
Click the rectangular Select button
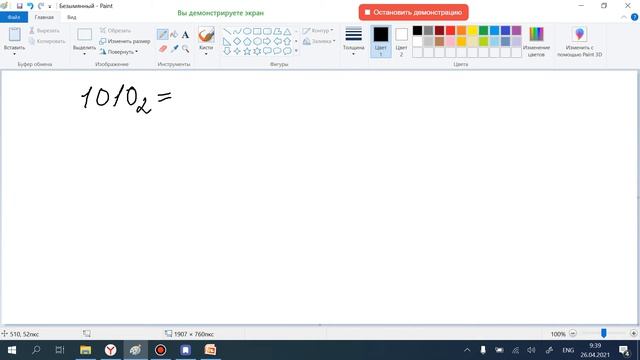click(84, 35)
